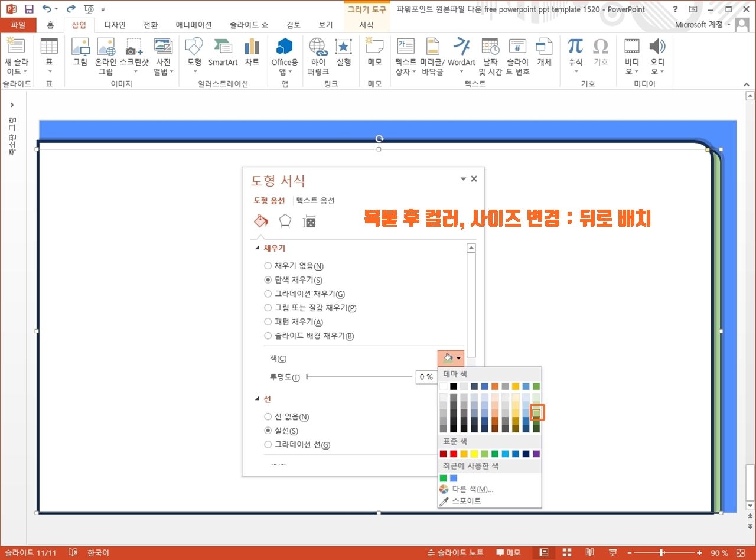Open the 도형 서식 pane options arrow
The width and height of the screenshot is (756, 560).
[464, 179]
